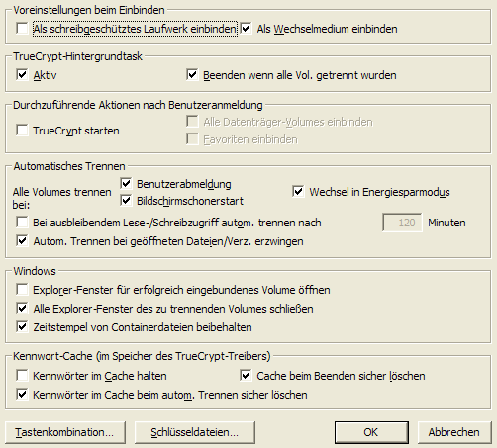This screenshot has width=497, height=448.
Task: Cancel with the 'Abbrechen' button
Action: click(454, 432)
